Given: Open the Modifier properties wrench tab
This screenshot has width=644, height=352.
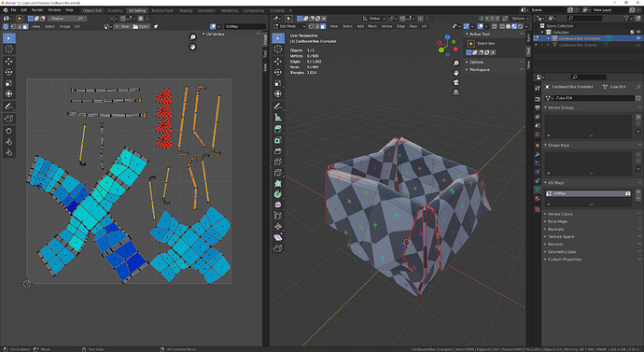Looking at the screenshot, I should (538, 154).
